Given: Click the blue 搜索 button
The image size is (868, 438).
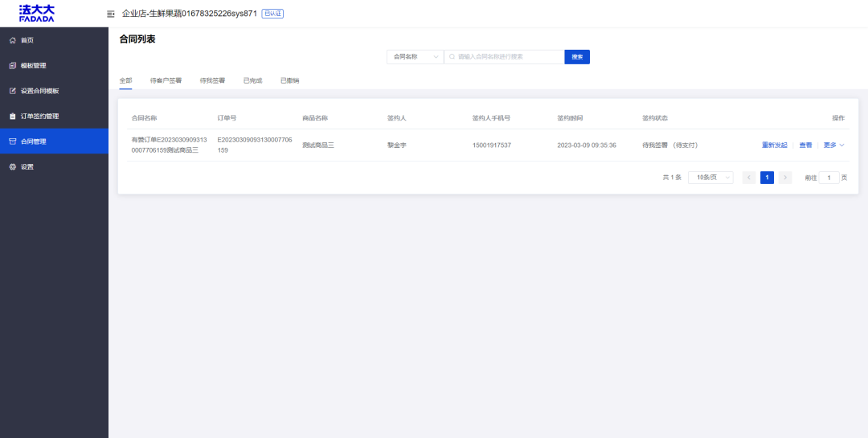Looking at the screenshot, I should [x=577, y=56].
